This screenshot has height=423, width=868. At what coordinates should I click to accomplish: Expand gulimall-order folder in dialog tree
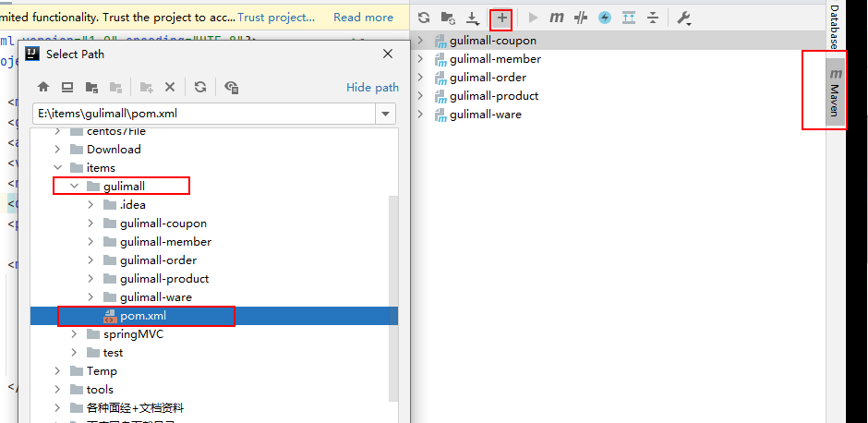90,260
